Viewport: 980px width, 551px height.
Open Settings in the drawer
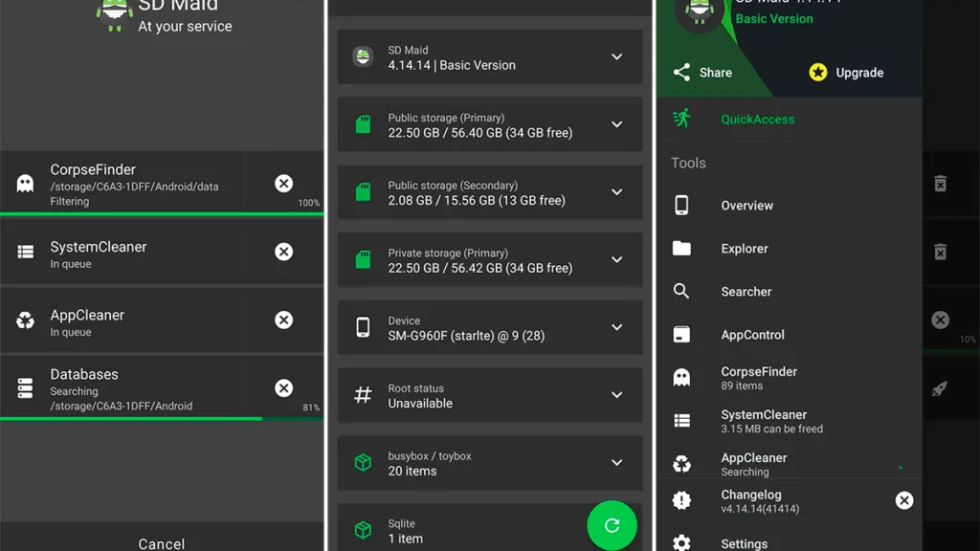[790, 542]
